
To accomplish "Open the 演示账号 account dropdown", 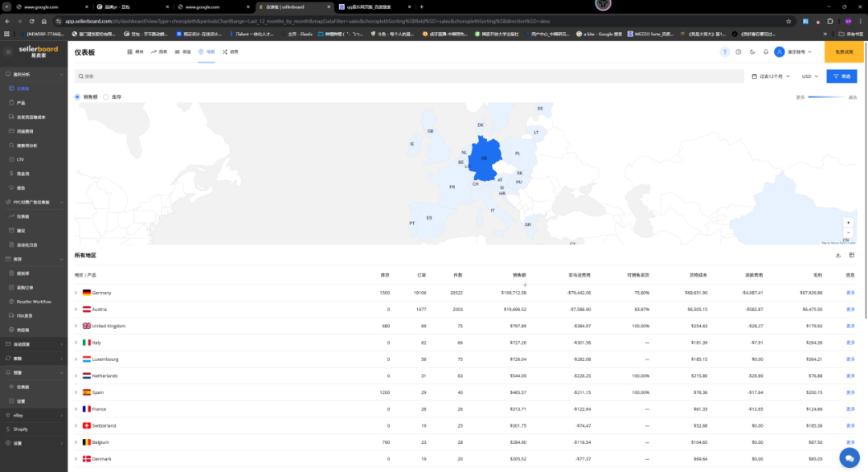I will pyautogui.click(x=793, y=52).
